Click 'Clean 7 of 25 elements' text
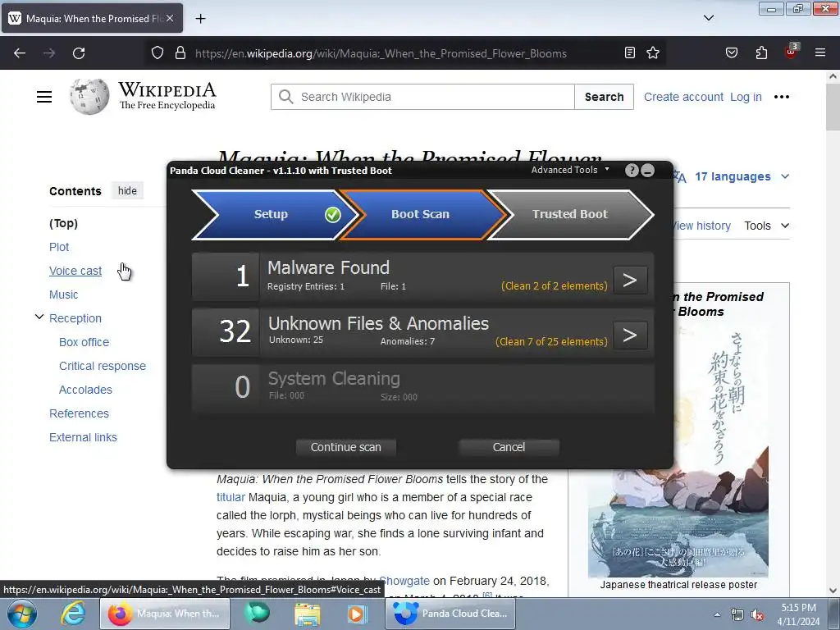The height and width of the screenshot is (630, 840). pos(552,342)
